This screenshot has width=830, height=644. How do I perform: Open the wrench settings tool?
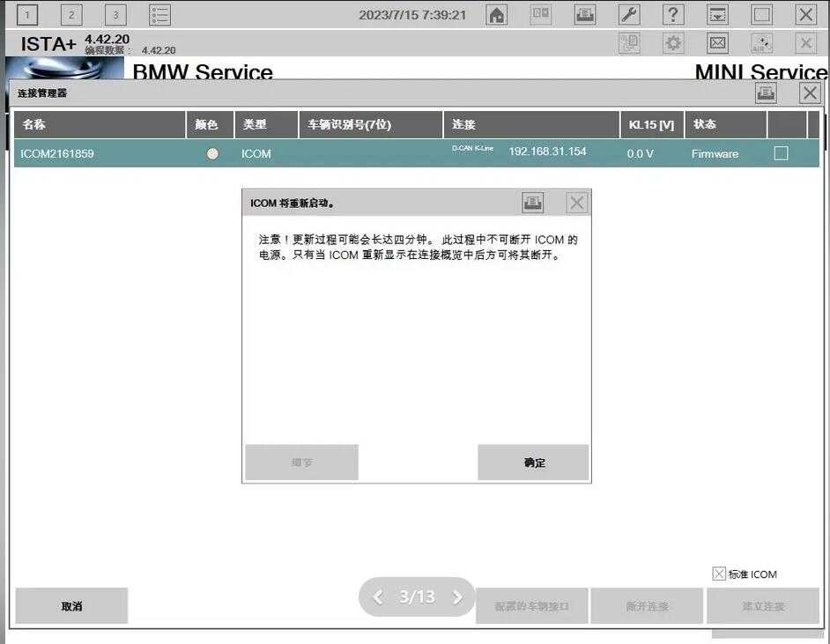(x=629, y=15)
